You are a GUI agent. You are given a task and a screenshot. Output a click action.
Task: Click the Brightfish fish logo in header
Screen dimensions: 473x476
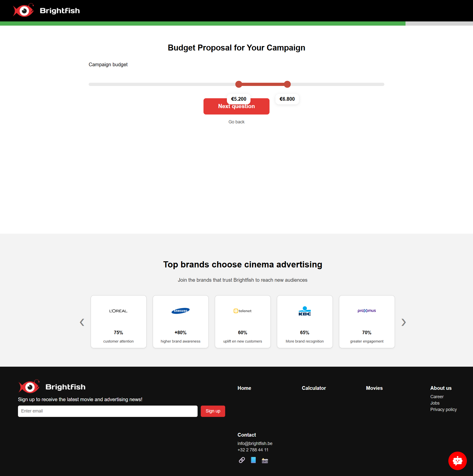[23, 10]
